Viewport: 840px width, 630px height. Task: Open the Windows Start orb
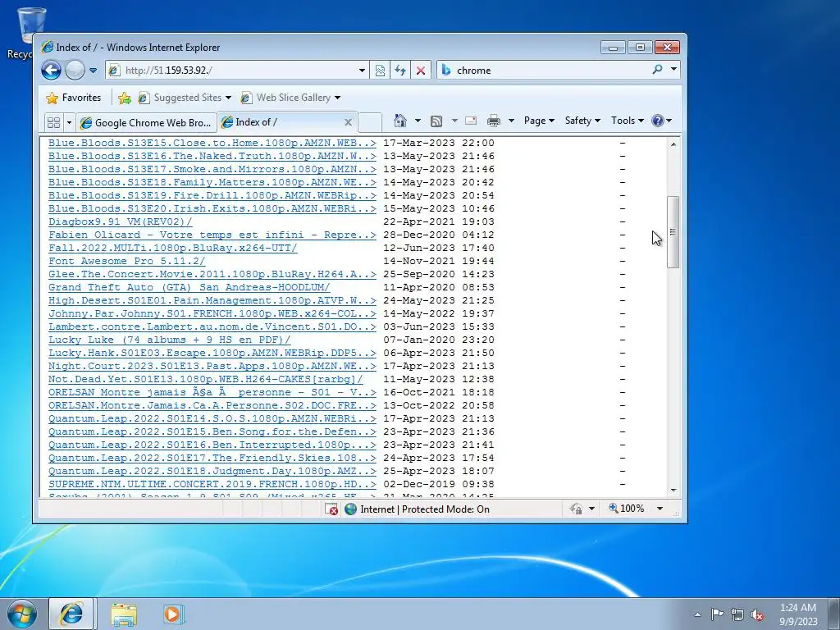coord(22,614)
